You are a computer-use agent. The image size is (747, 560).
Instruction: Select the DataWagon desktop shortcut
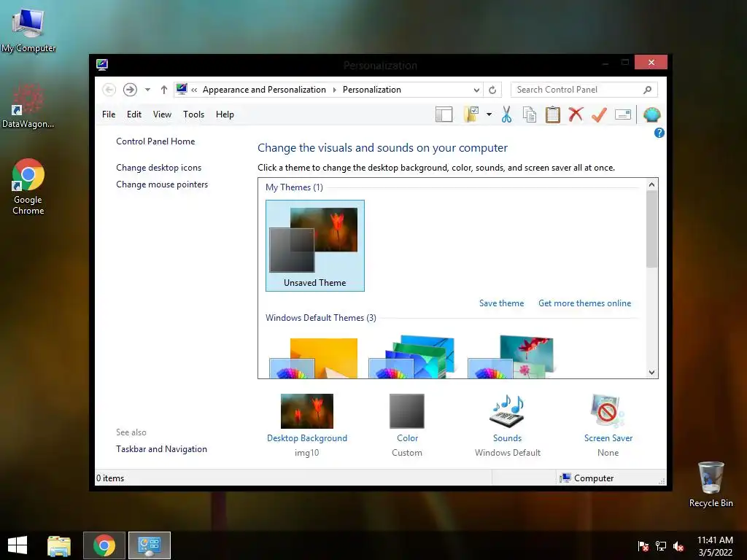(x=28, y=106)
